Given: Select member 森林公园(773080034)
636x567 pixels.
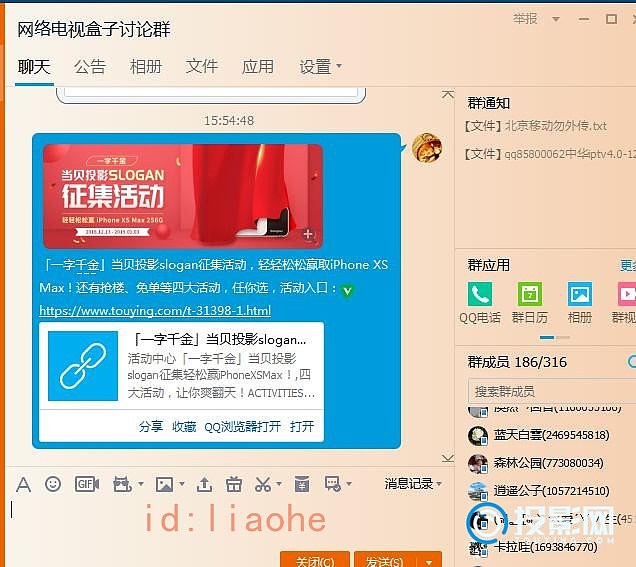Looking at the screenshot, I should [x=548, y=463].
